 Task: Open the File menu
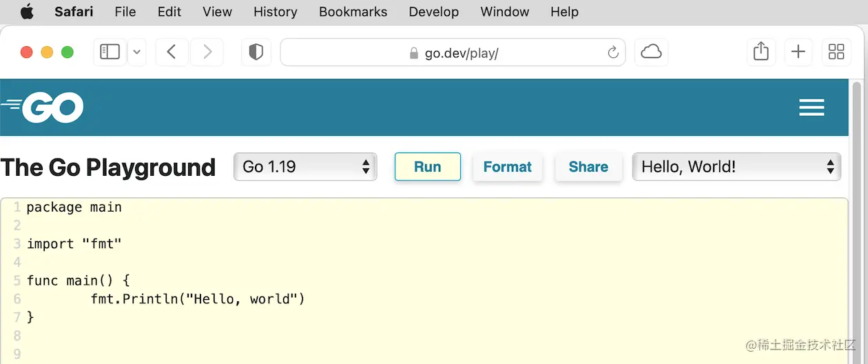(125, 12)
